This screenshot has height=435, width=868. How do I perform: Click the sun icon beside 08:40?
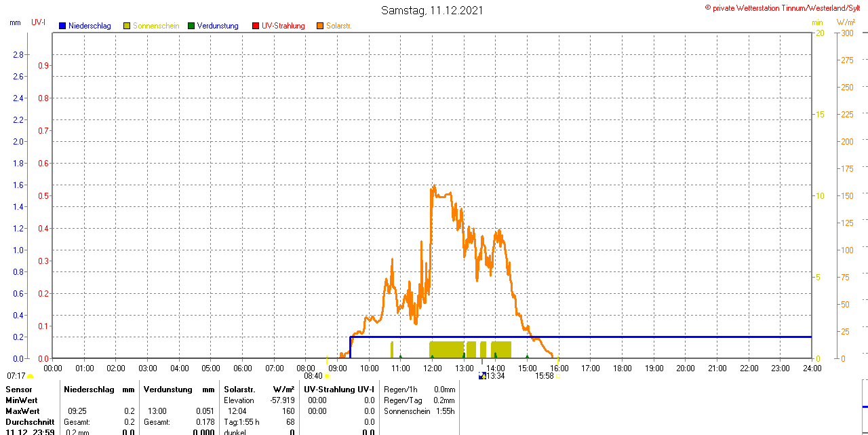click(328, 376)
